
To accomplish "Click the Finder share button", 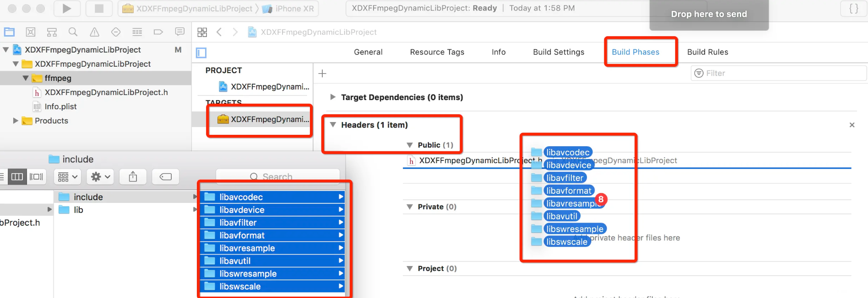I will [133, 177].
